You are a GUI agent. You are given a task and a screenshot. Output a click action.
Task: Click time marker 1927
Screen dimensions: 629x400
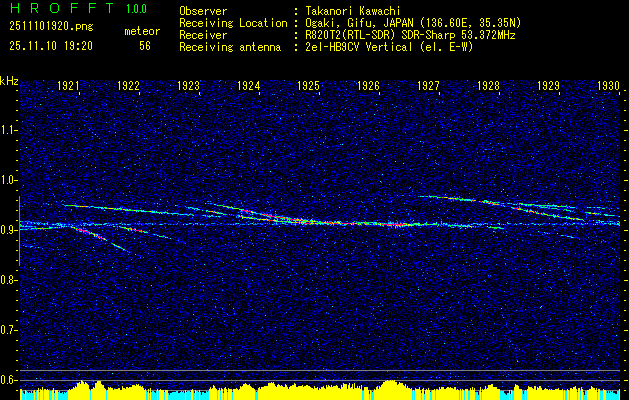tap(428, 85)
